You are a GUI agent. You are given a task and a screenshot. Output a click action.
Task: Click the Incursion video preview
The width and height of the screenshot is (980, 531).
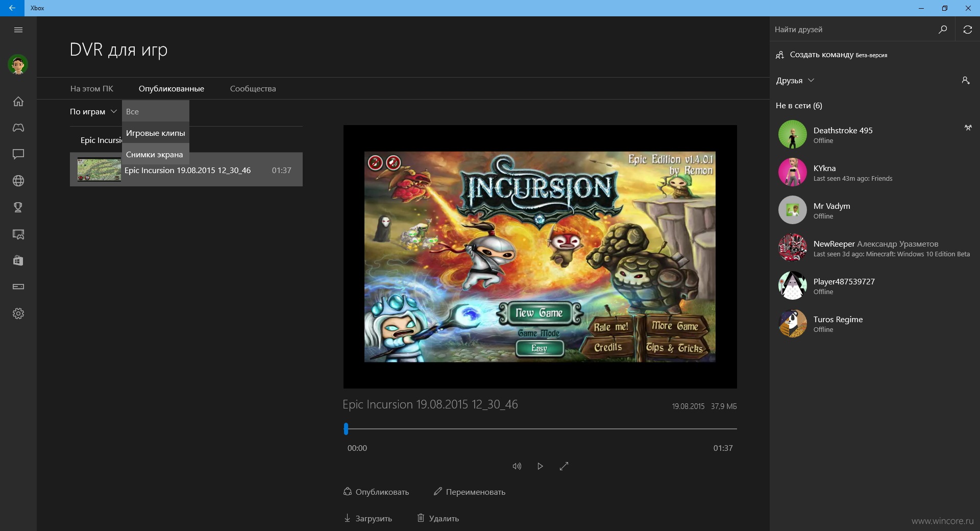[540, 256]
